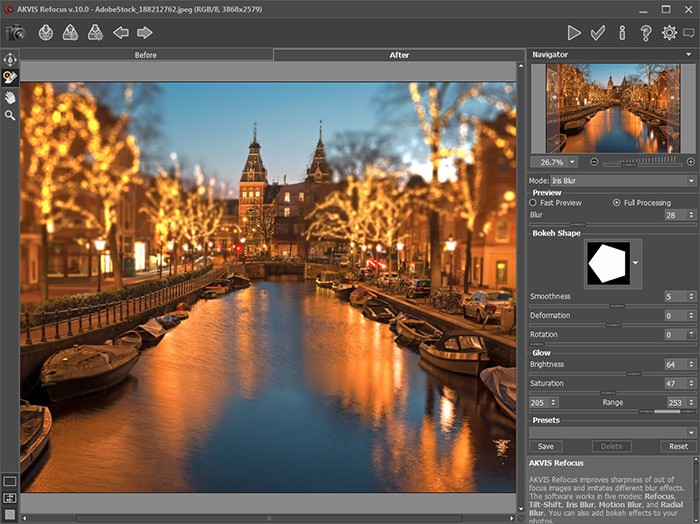Zoom in with the plus icon
Screen dimensions: 700x524
point(691,162)
